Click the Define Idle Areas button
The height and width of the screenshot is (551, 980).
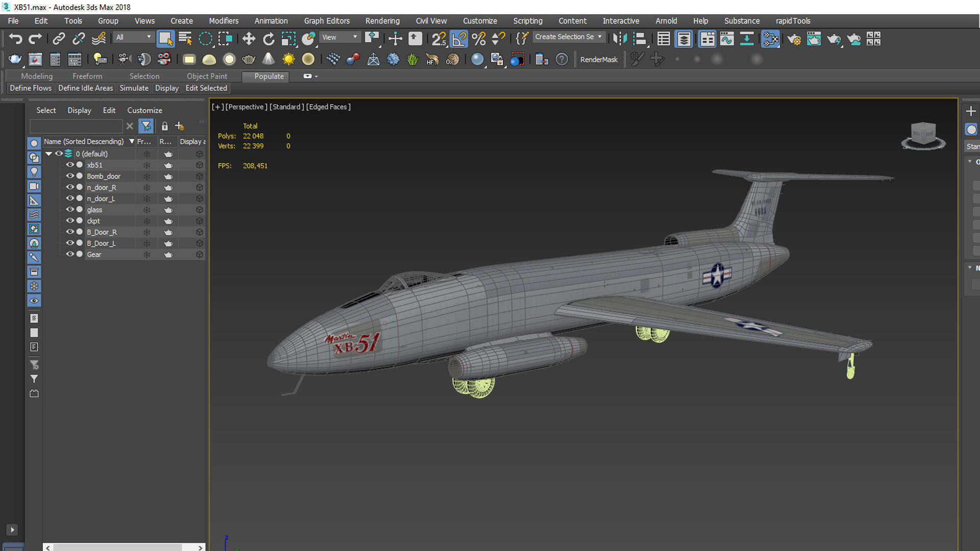click(x=85, y=88)
